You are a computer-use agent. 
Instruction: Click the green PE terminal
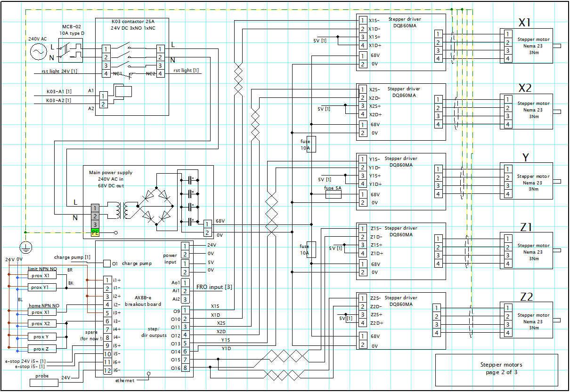point(95,232)
